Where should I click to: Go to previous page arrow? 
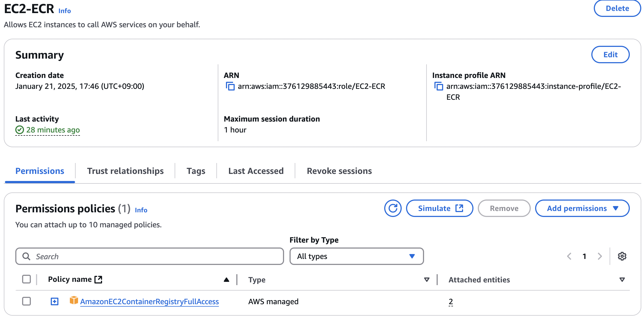coord(569,256)
